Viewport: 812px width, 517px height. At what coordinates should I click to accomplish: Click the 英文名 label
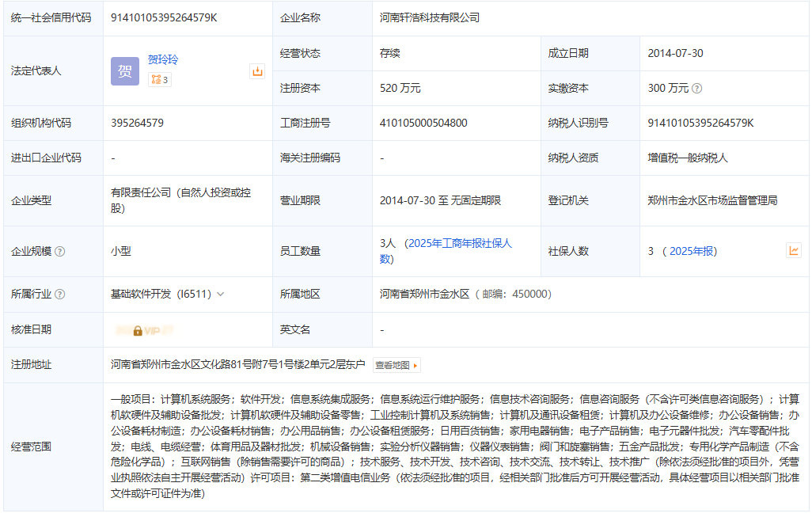tap(295, 329)
